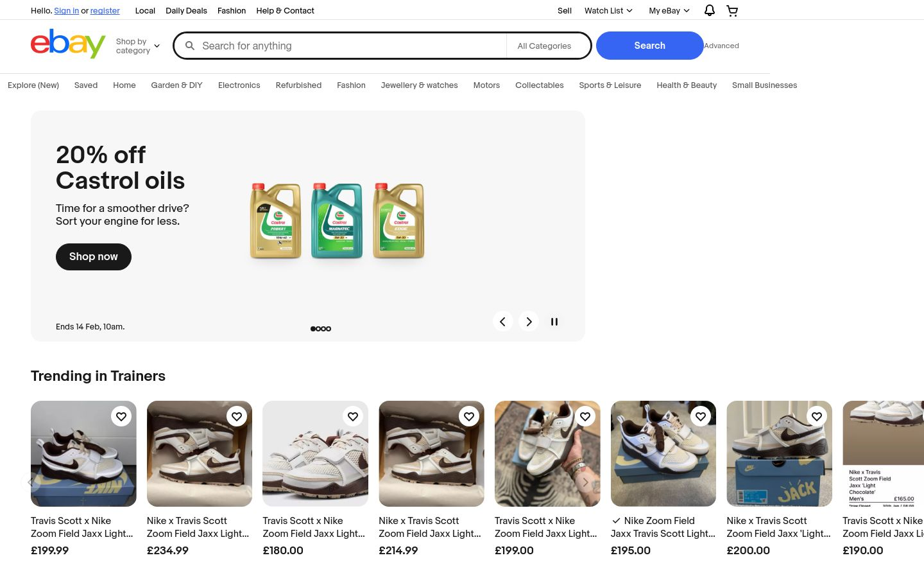Open £180.00 trainers thumbnail
The height and width of the screenshot is (578, 924).
click(x=315, y=453)
